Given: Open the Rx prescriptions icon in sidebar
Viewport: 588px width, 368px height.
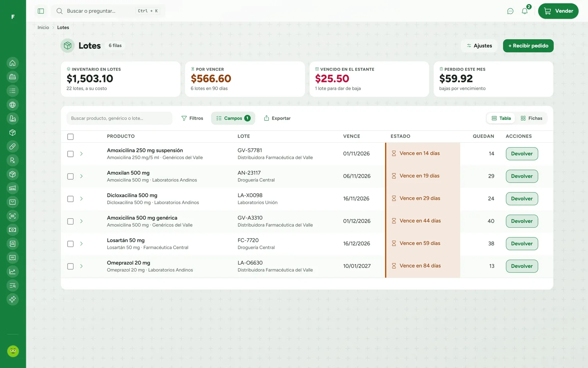Looking at the screenshot, I should [12, 160].
